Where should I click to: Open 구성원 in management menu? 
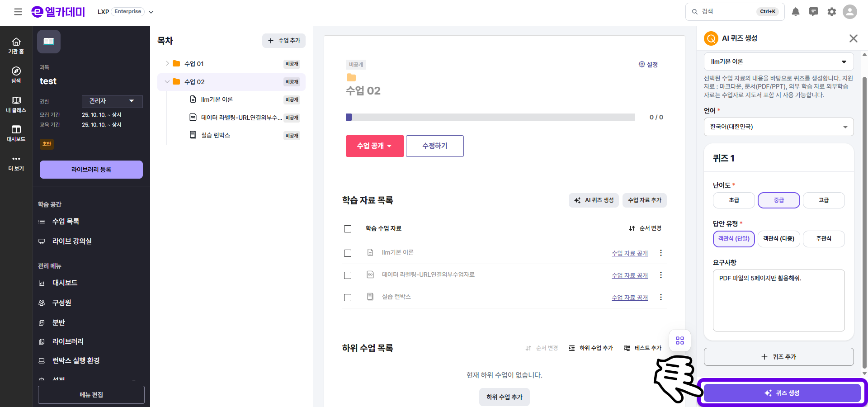61,303
